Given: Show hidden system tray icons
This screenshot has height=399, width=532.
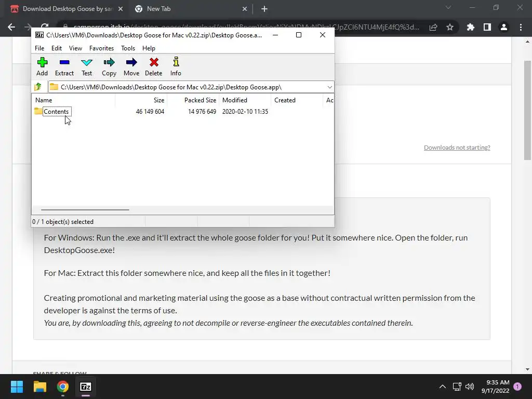Looking at the screenshot, I should [x=443, y=387].
